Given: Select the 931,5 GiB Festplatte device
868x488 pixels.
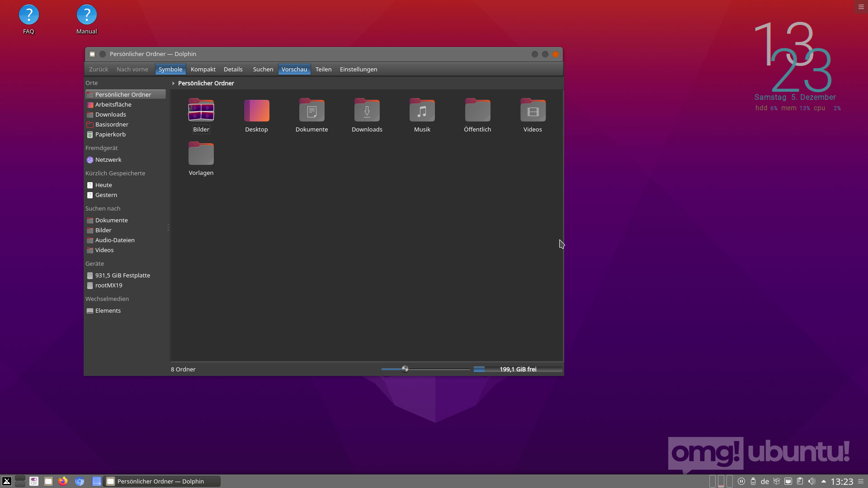Looking at the screenshot, I should tap(122, 276).
